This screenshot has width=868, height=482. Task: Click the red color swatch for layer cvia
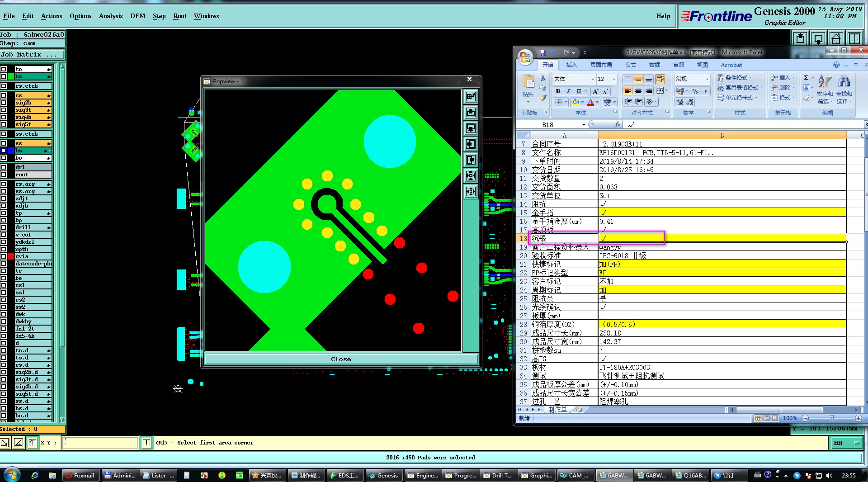(x=11, y=256)
